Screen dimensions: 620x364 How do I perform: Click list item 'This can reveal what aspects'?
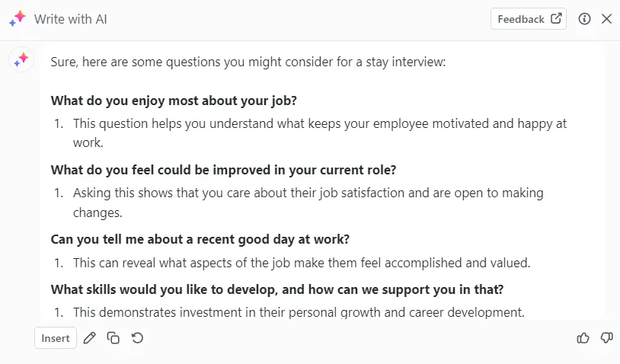point(302,263)
